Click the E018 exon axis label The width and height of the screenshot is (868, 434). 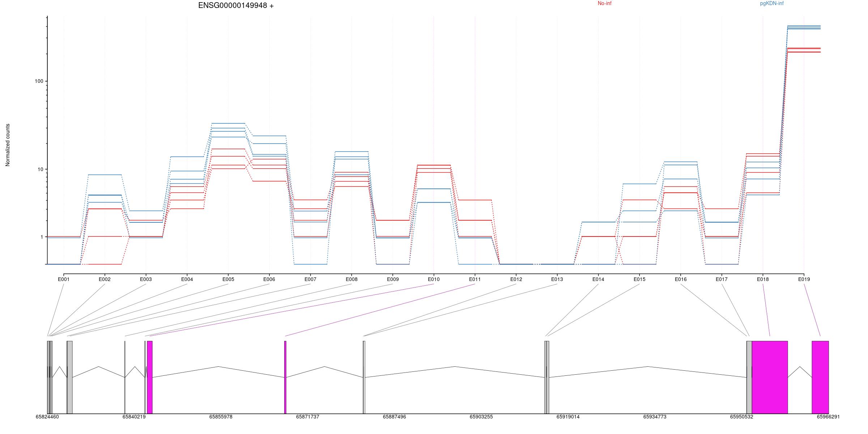763,279
